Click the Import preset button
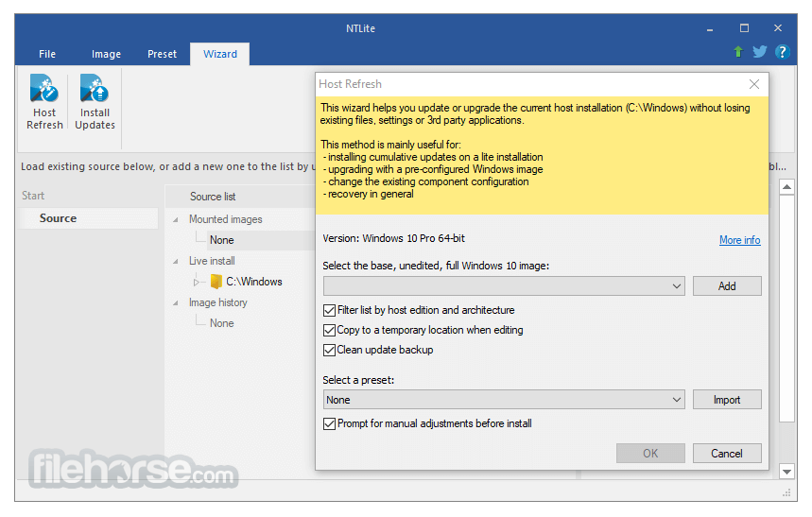Screen dimensions: 812x517 point(727,400)
